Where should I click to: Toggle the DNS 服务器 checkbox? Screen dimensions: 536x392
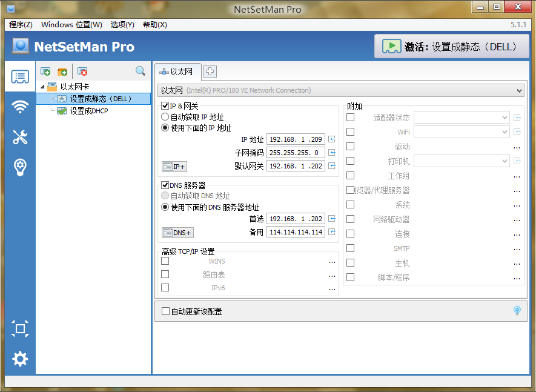click(165, 185)
